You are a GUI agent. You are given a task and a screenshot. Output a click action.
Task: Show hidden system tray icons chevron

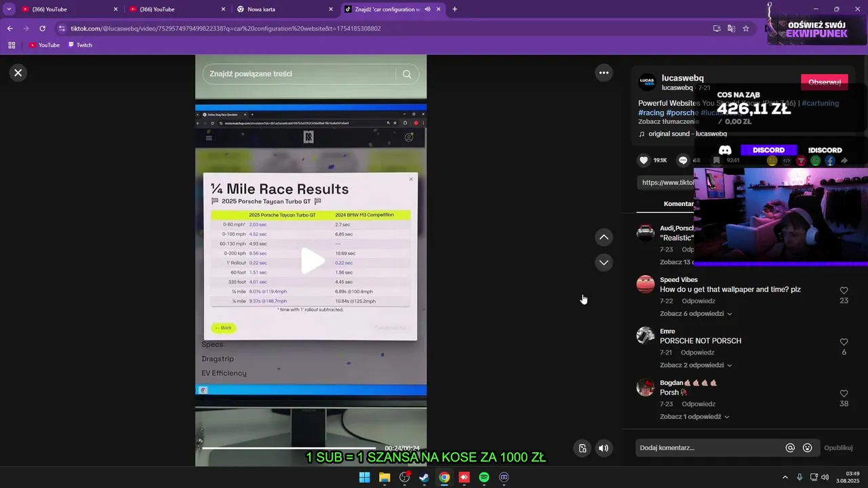(785, 477)
